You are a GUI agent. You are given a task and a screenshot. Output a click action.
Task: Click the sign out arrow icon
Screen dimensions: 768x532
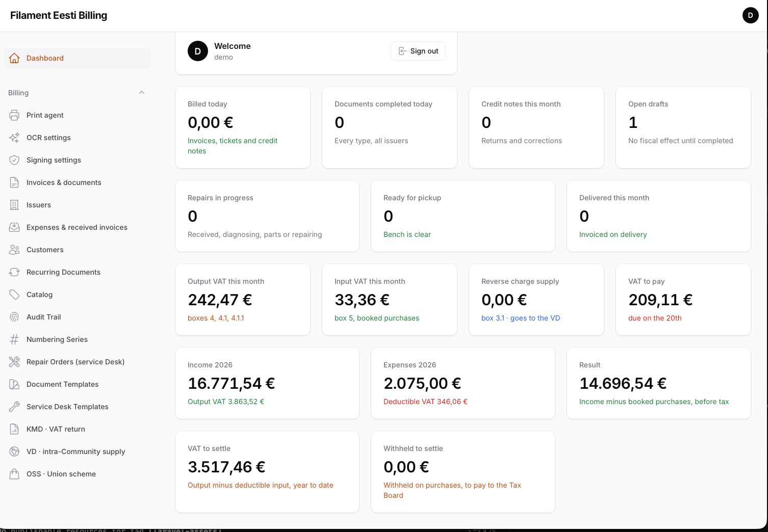(x=402, y=51)
